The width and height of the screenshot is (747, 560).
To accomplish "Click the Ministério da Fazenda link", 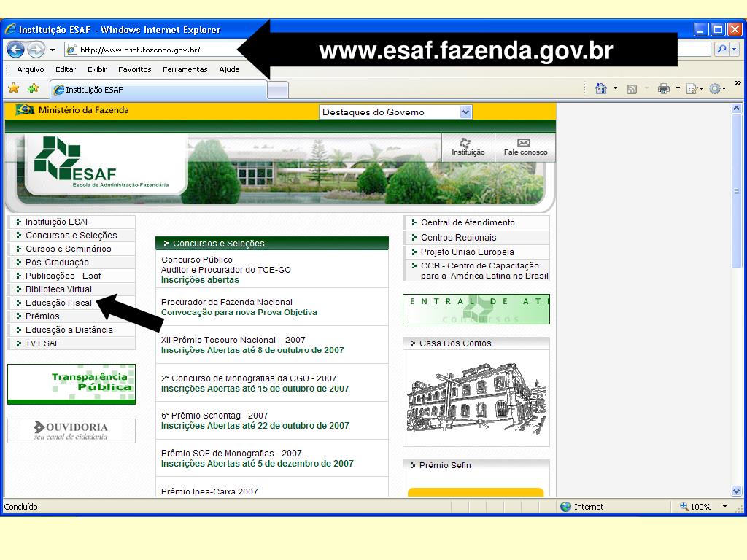I will point(83,110).
